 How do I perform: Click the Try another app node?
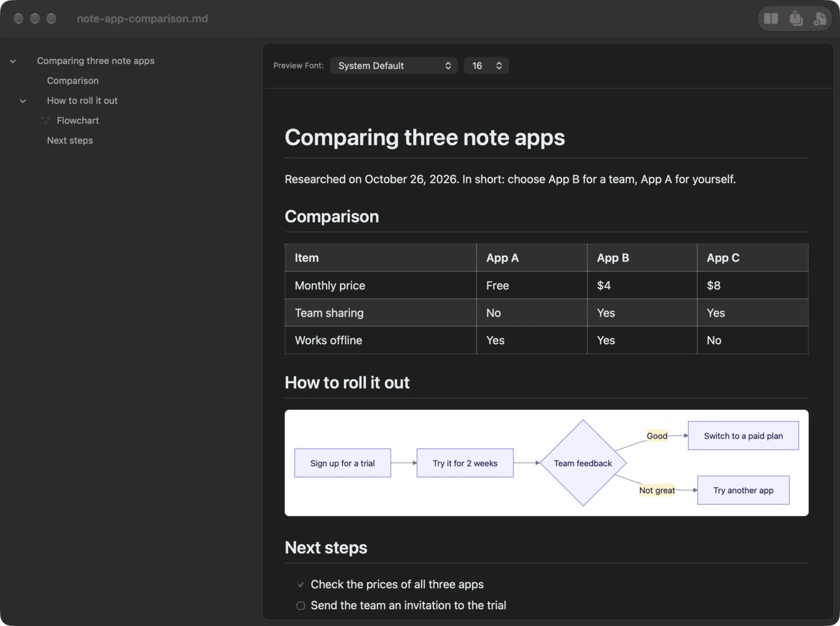pos(743,490)
